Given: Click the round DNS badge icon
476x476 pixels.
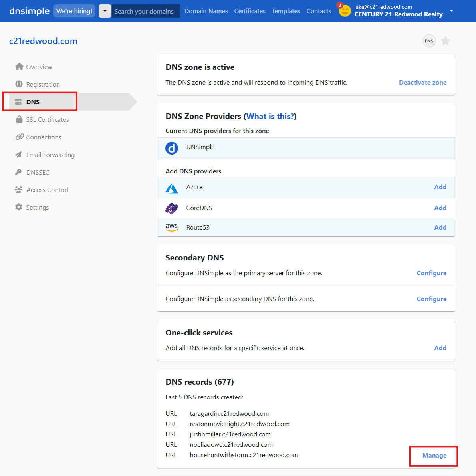Looking at the screenshot, I should (429, 41).
